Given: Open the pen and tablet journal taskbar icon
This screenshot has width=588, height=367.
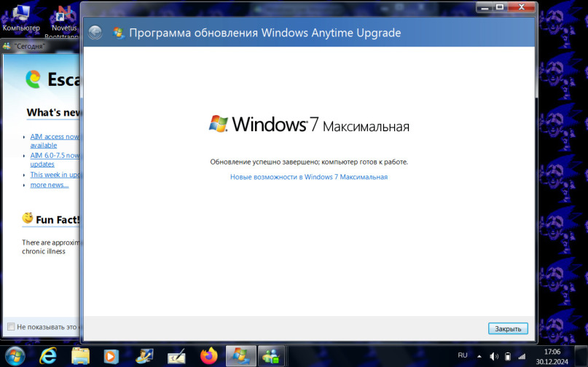Looking at the screenshot, I should tap(176, 357).
